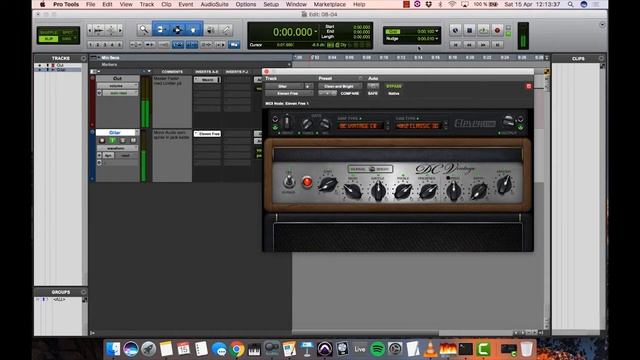Open Eleven Free plug-in selector
Image resolution: width=640 pixels, height=360 pixels.
point(289,93)
